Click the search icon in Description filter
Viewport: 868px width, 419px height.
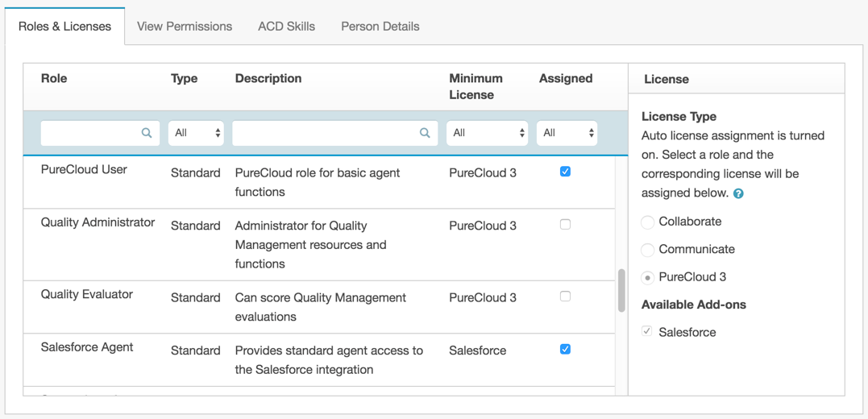(425, 133)
